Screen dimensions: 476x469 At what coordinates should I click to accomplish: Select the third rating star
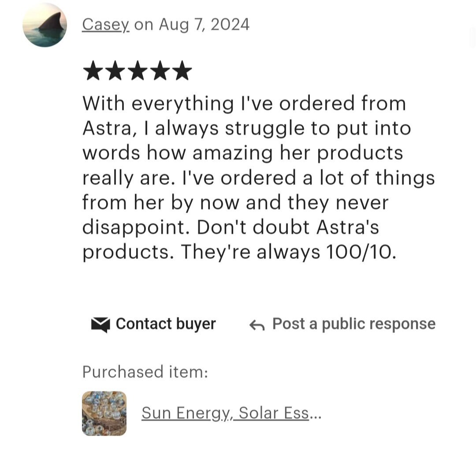pos(138,71)
